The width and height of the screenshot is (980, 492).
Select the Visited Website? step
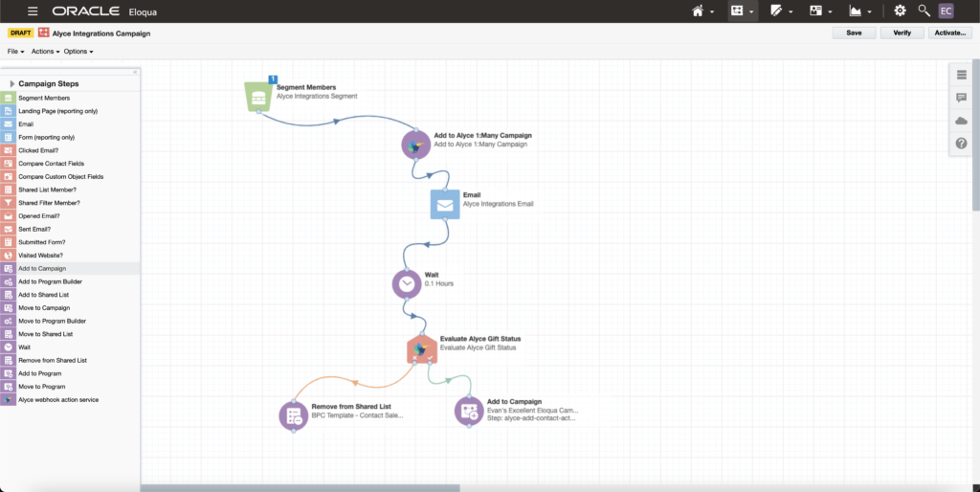(x=70, y=256)
